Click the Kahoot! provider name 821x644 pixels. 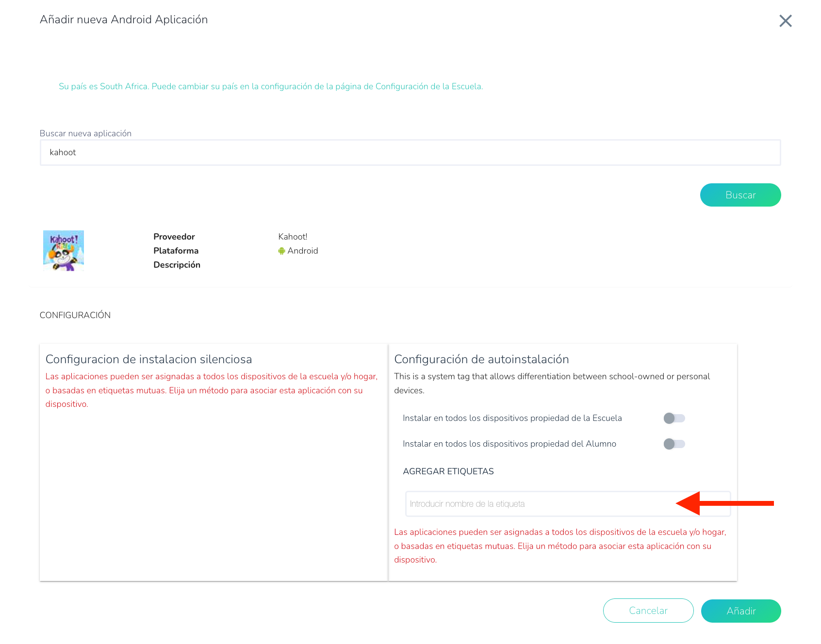click(x=293, y=237)
